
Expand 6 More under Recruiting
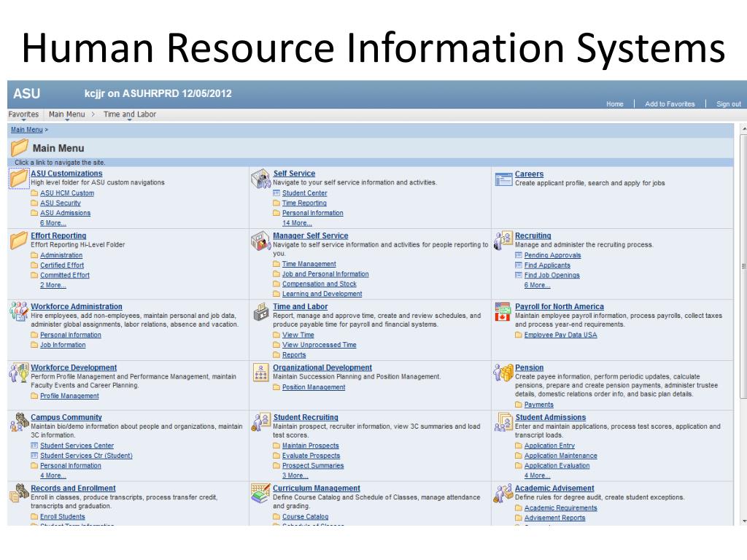click(538, 285)
